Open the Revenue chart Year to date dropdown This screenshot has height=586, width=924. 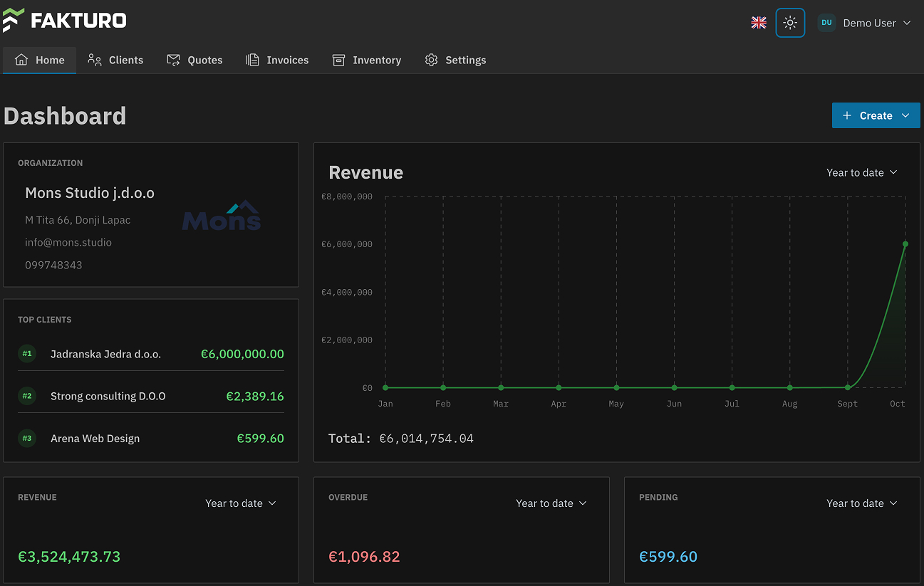tap(861, 172)
